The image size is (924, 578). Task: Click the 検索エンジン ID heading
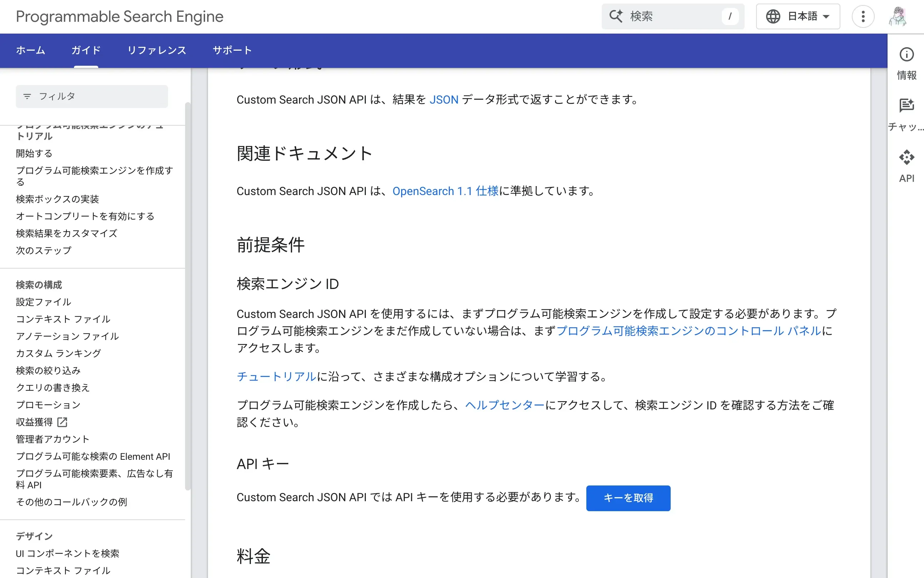coord(288,284)
